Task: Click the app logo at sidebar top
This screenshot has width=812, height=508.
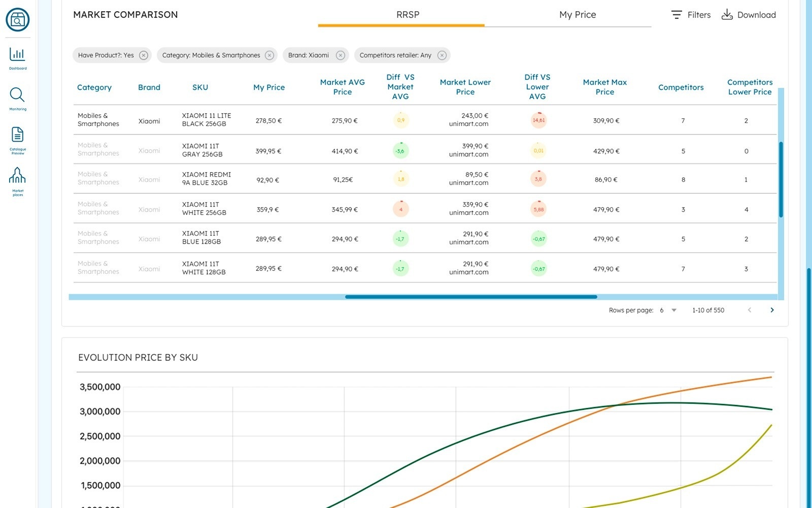Action: pos(17,19)
